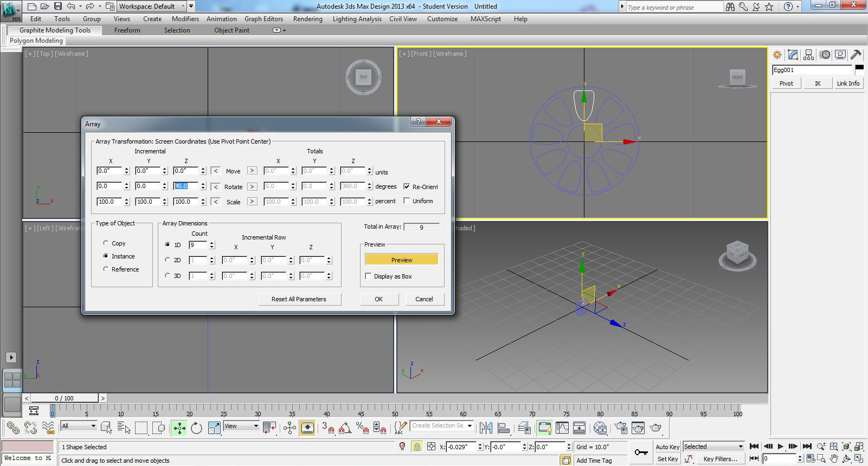Screen dimensions: 868x466
Task: Enable Display as Box checkbox
Action: click(x=369, y=276)
